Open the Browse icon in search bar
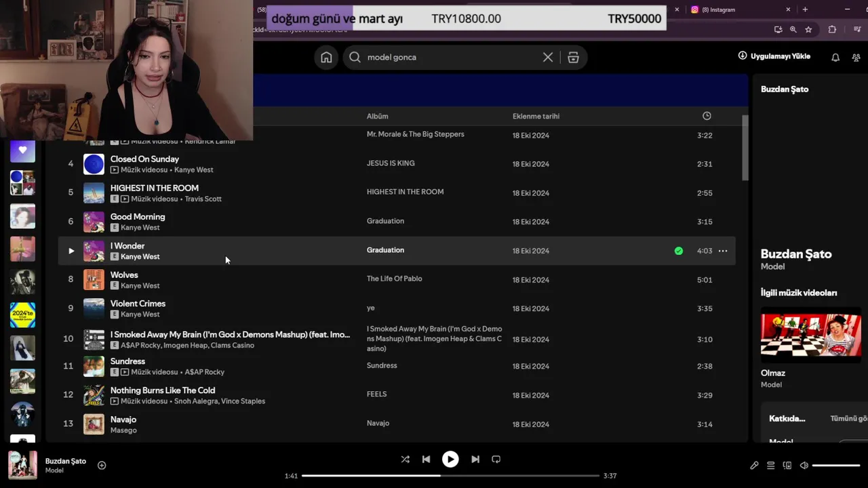868x488 pixels. pos(573,58)
